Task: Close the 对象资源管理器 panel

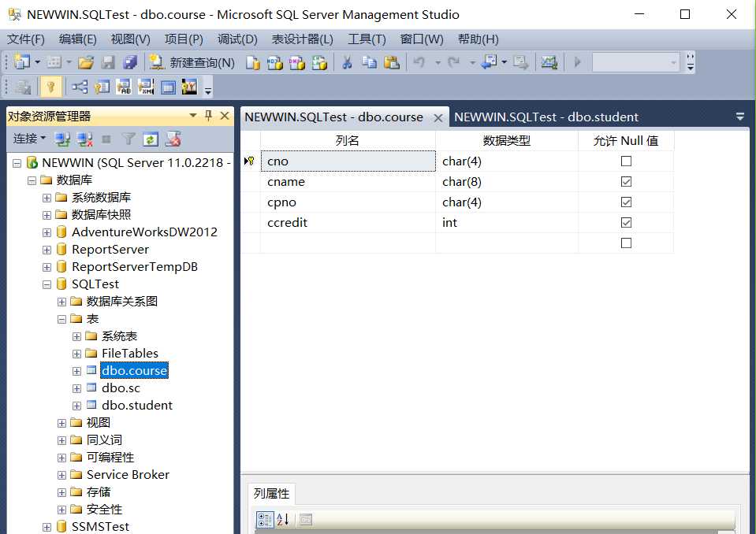Action: [225, 116]
